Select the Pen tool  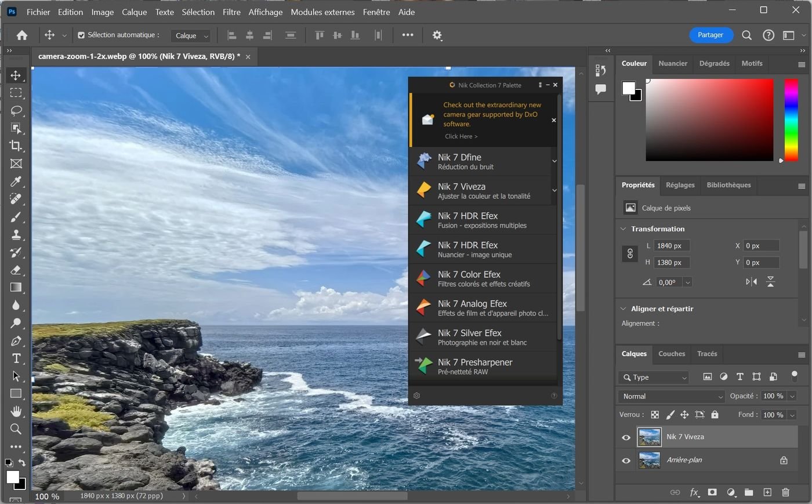point(16,340)
